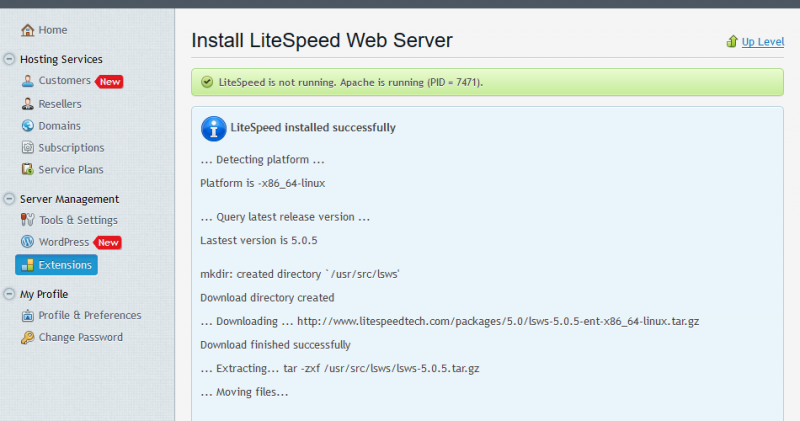Click the Up Level green arrow icon
The image size is (800, 421).
coord(732,41)
